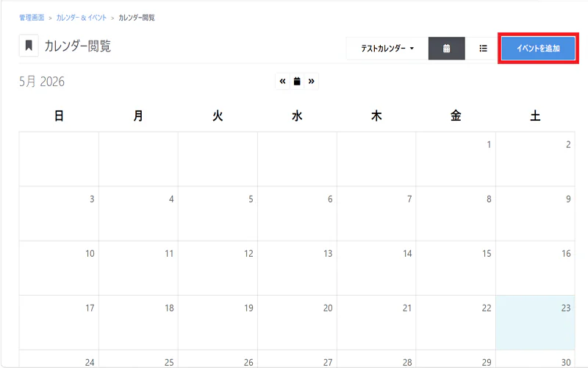Go to previous month double-arrow
Image resolution: width=588 pixels, height=368 pixels.
coord(282,81)
